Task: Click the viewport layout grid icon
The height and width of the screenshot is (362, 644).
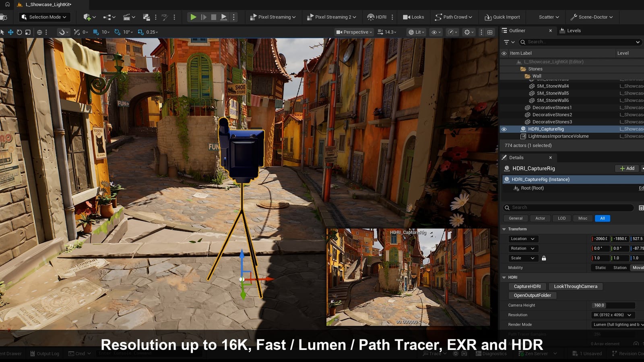Action: 490,32
